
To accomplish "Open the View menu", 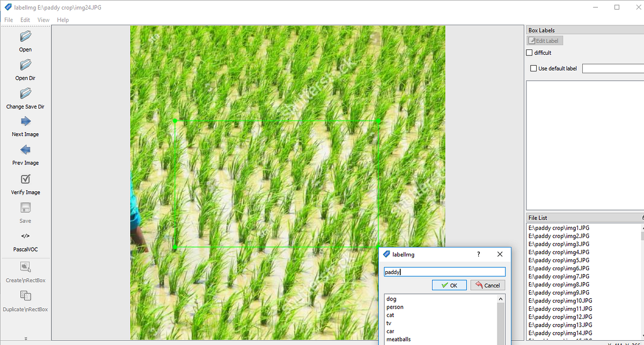I will tap(43, 19).
